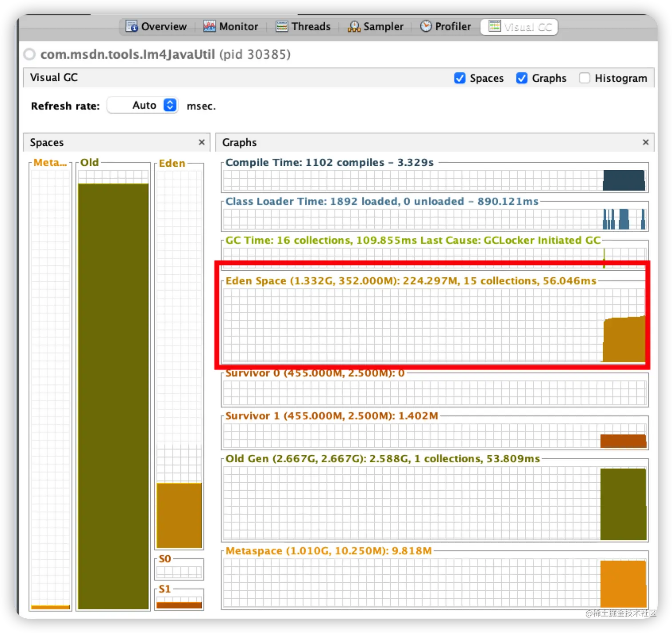Click the Old Gen graph
The width and height of the screenshot is (672, 633).
[435, 503]
